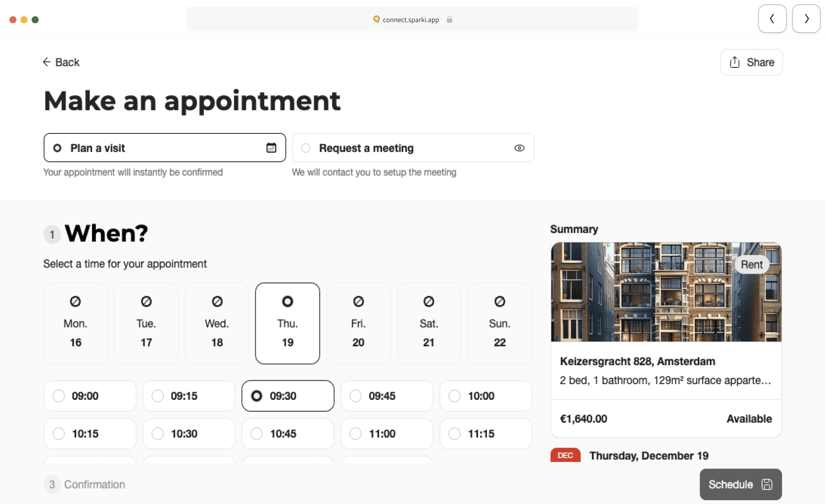This screenshot has height=504, width=825.
Task: Click the step 3 number badge
Action: coord(52,484)
